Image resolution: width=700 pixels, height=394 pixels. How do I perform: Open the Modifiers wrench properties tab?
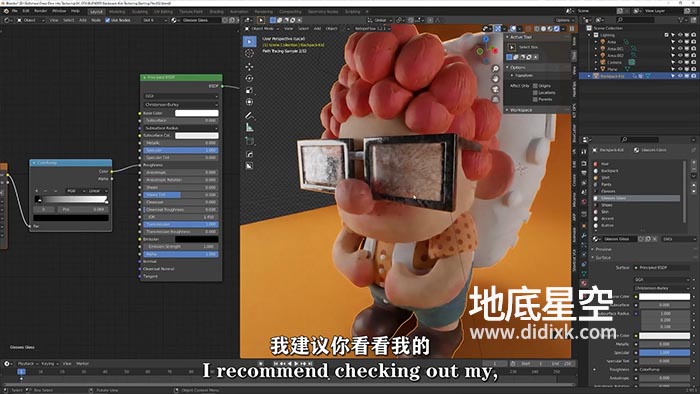(584, 235)
